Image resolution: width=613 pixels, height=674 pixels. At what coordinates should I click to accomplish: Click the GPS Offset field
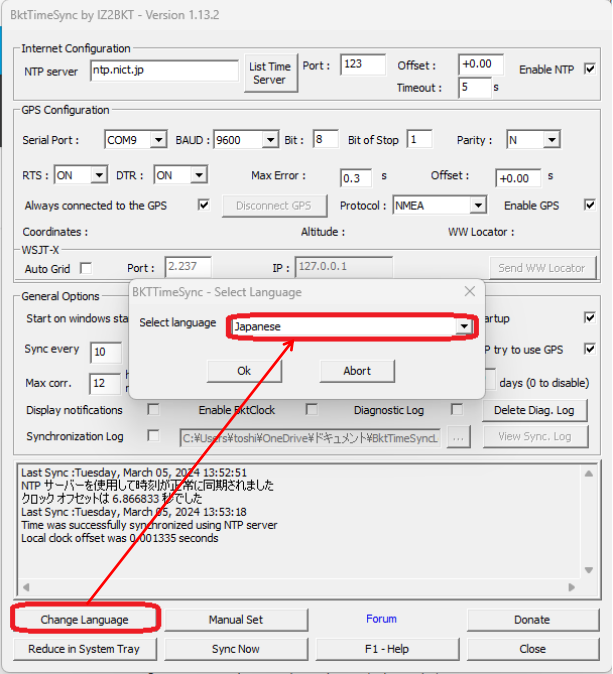pyautogui.click(x=518, y=178)
